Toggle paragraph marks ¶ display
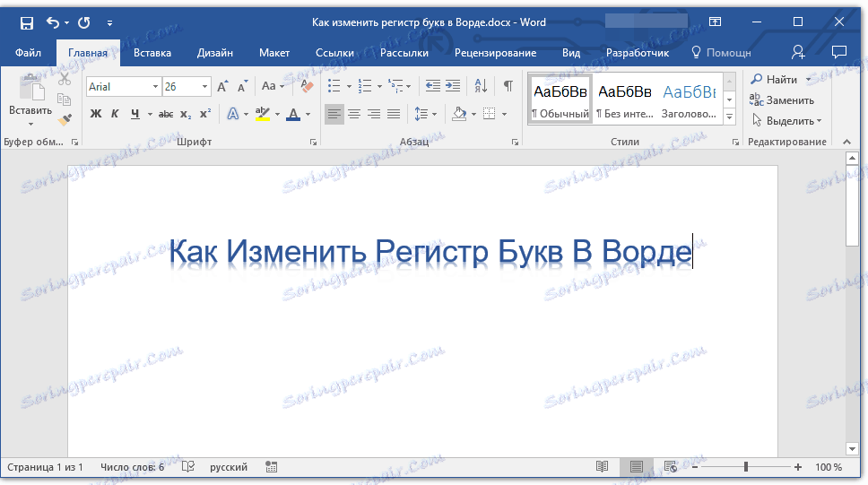The image size is (868, 485). pos(508,86)
